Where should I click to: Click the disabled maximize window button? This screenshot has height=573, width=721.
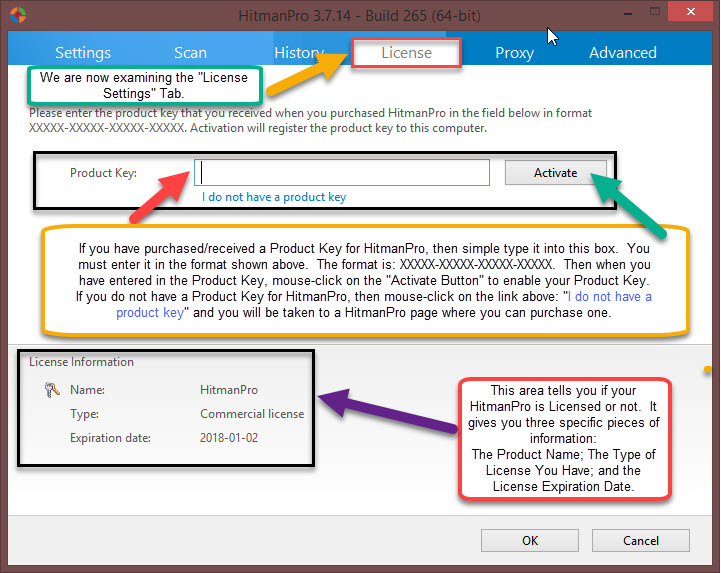(655, 12)
